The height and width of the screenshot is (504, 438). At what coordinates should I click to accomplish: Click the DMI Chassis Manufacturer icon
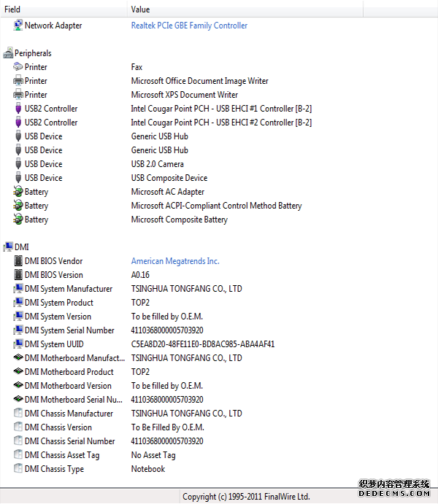tap(18, 413)
